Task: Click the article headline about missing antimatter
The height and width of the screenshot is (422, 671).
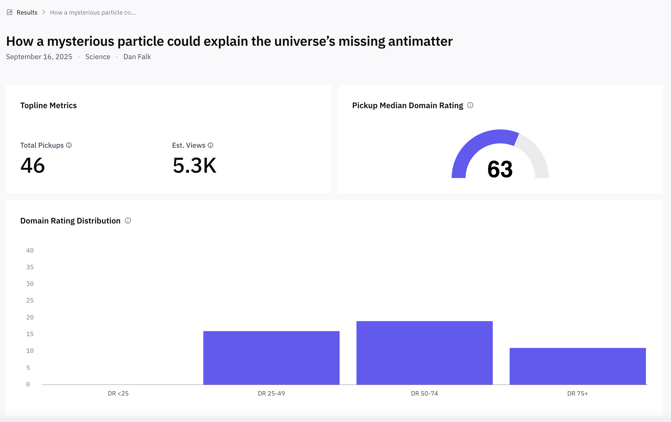Action: [229, 41]
